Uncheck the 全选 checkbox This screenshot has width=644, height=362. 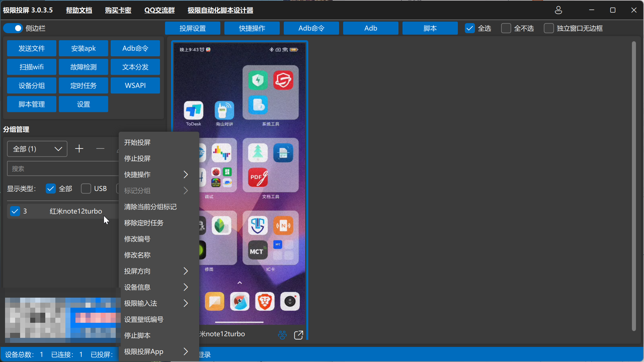[470, 28]
